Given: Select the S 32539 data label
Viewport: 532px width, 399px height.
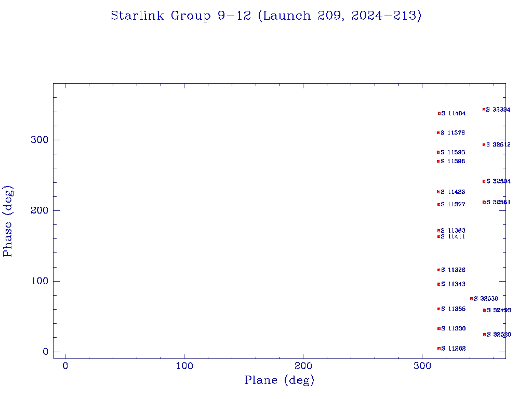Looking at the screenshot, I should [486, 299].
